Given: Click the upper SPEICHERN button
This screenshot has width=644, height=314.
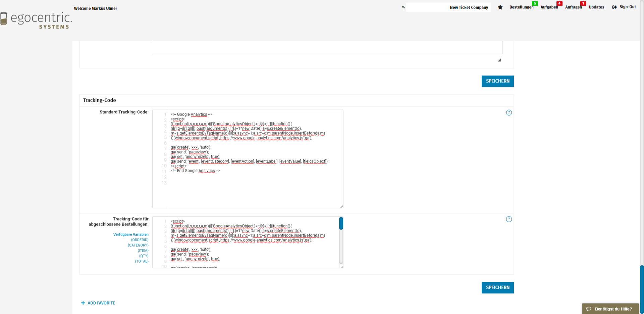Looking at the screenshot, I should (498, 81).
